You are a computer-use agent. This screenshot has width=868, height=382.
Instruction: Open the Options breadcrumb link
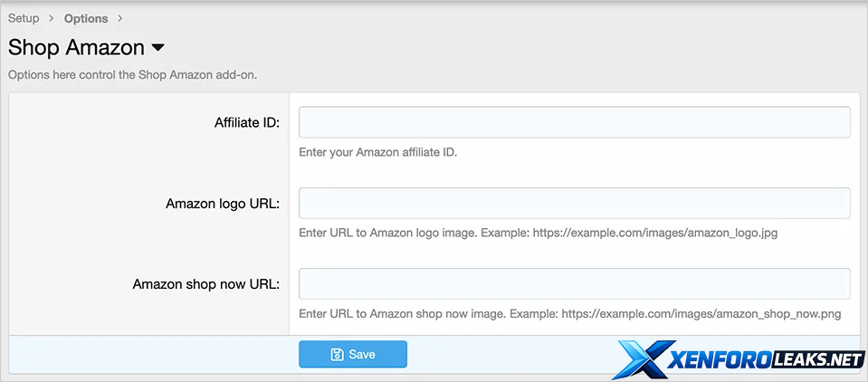[86, 19]
